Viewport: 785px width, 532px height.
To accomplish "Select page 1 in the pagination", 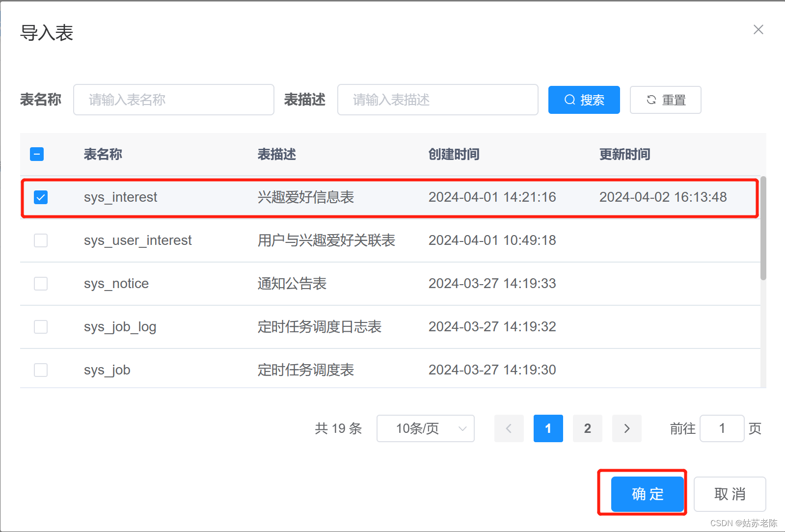I will (x=548, y=428).
